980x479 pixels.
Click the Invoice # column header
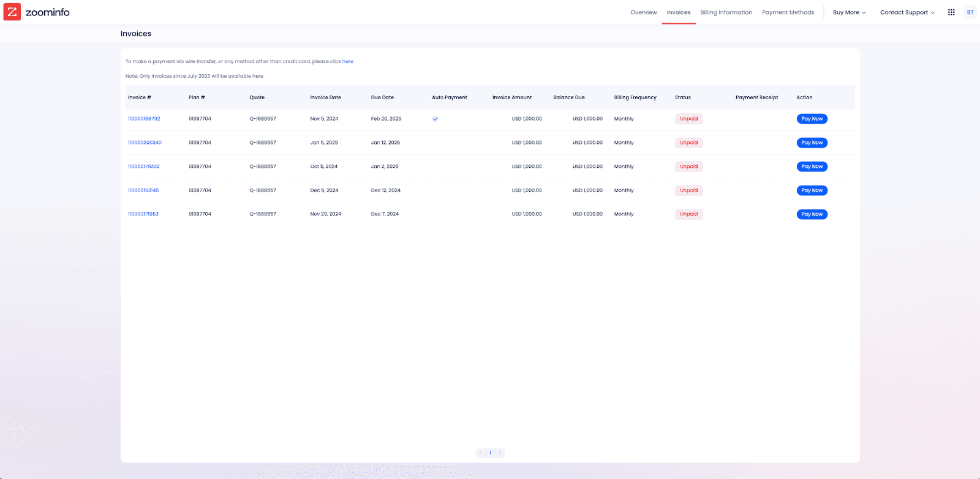(140, 97)
